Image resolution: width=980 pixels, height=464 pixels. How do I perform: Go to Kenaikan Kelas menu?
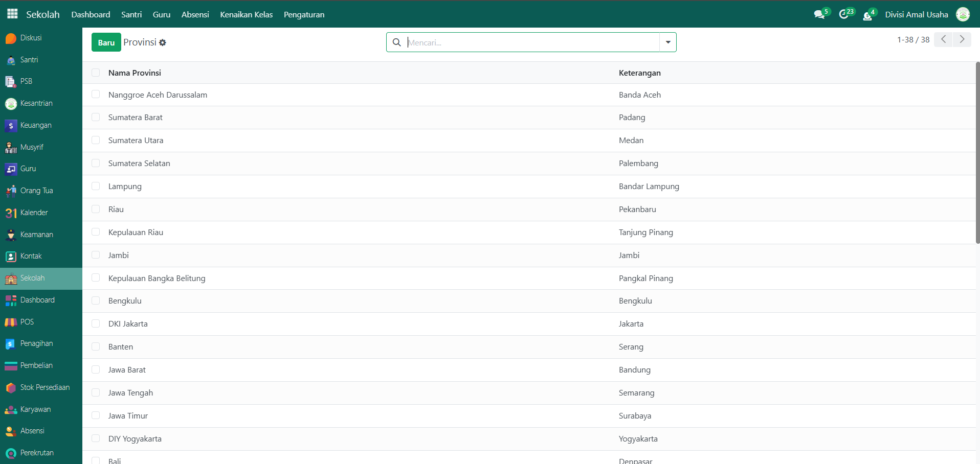tap(246, 14)
